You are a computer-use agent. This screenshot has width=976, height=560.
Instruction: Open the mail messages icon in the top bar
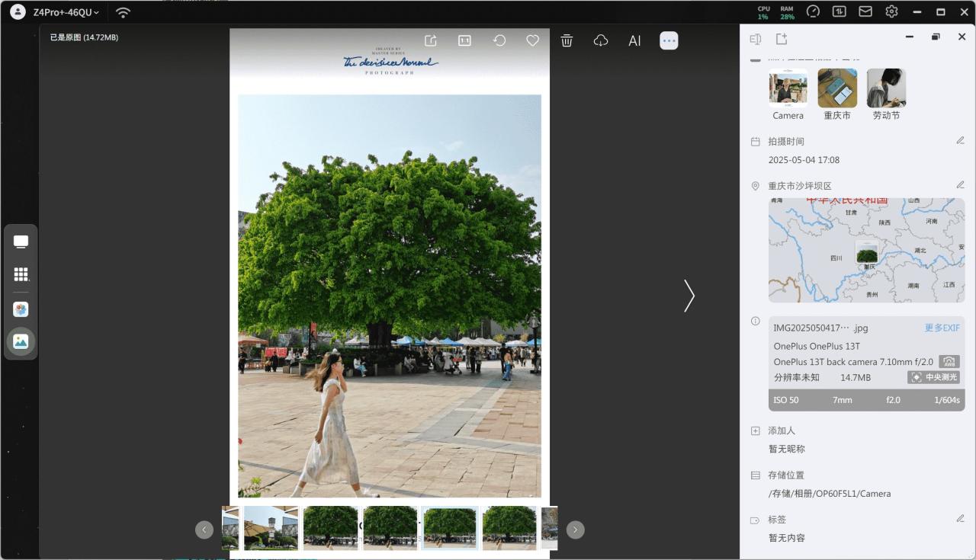point(865,12)
